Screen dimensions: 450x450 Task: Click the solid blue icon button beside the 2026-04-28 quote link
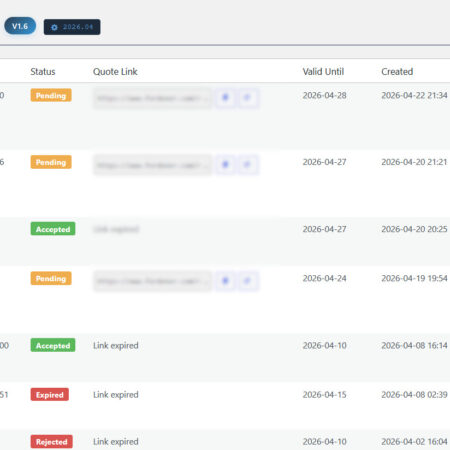[x=225, y=98]
